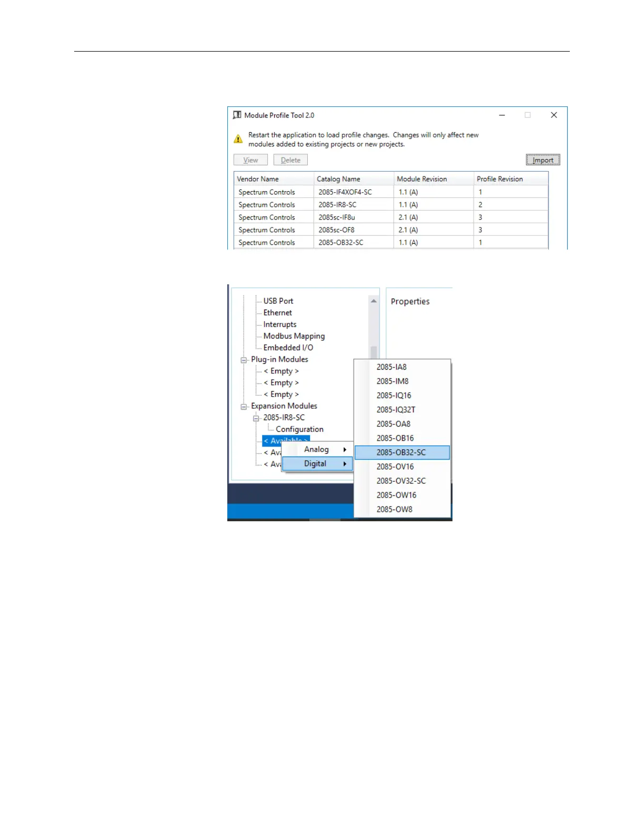This screenshot has width=644, height=834.
Task: Click the Properties panel heading
Action: [410, 302]
